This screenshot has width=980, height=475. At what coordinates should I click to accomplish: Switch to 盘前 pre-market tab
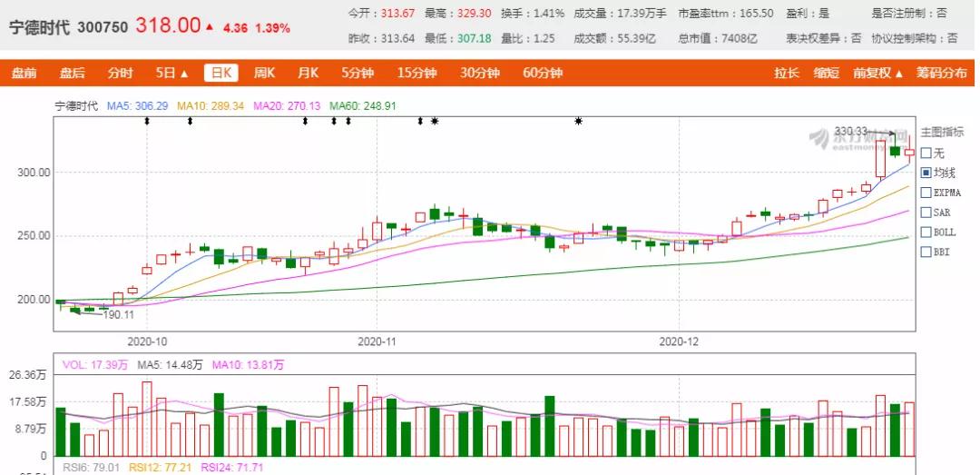[x=24, y=74]
